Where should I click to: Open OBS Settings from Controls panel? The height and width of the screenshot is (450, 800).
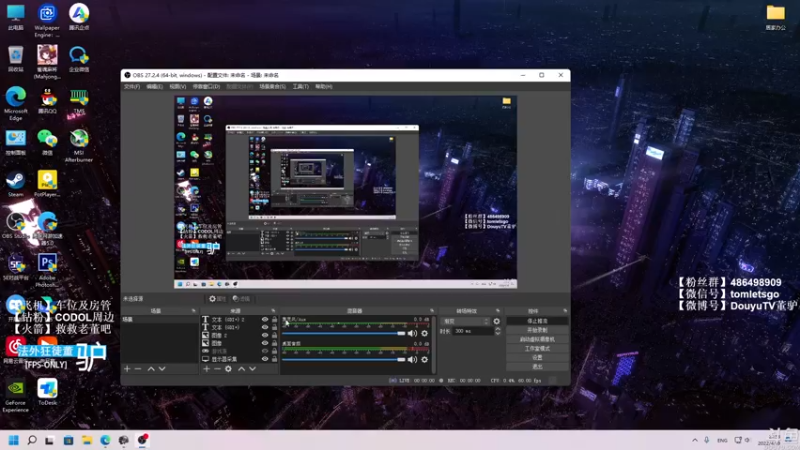click(x=537, y=358)
